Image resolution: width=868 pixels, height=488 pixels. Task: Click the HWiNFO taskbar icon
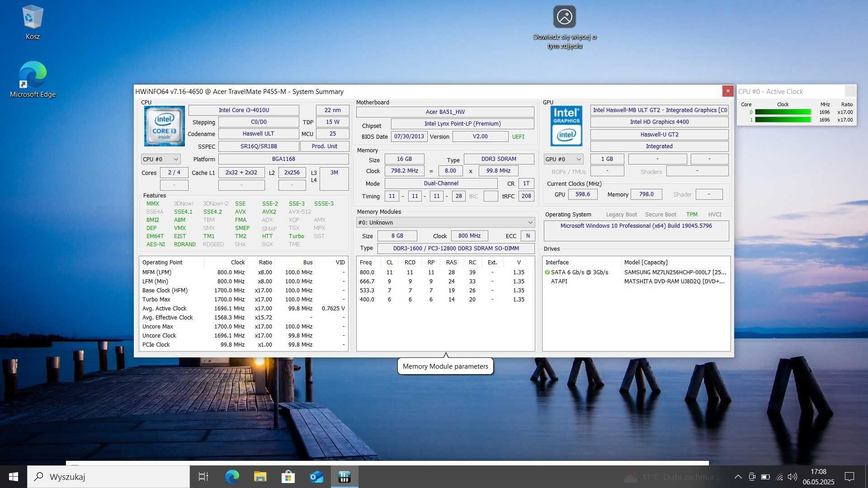pos(344,477)
